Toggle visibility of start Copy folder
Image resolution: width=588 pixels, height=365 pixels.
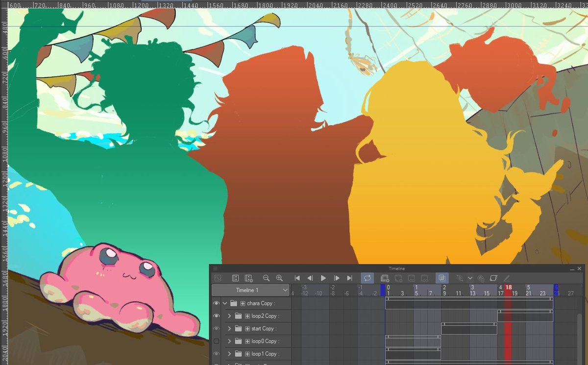pyautogui.click(x=216, y=328)
